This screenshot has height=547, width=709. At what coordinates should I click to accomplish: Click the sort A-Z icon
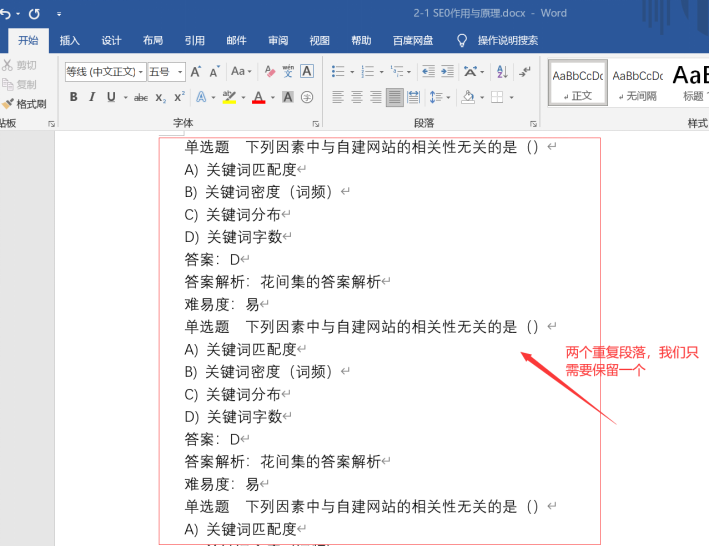[502, 71]
